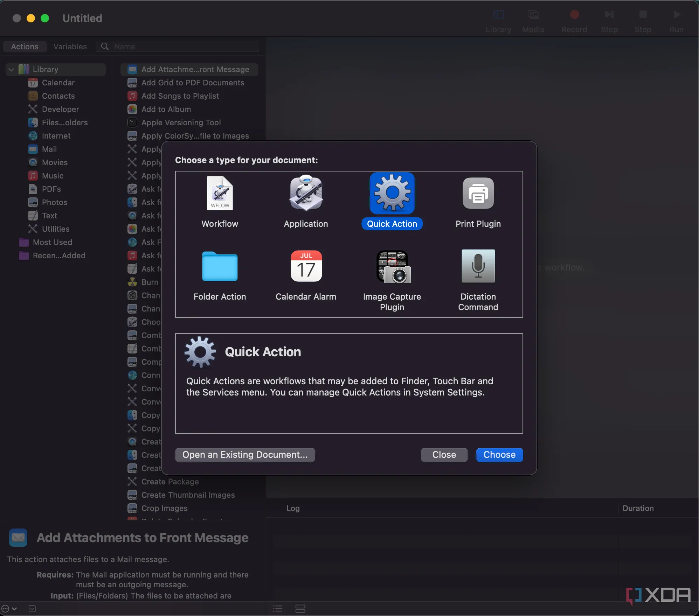
Task: Click the Burn action in the list
Action: [x=143, y=282]
